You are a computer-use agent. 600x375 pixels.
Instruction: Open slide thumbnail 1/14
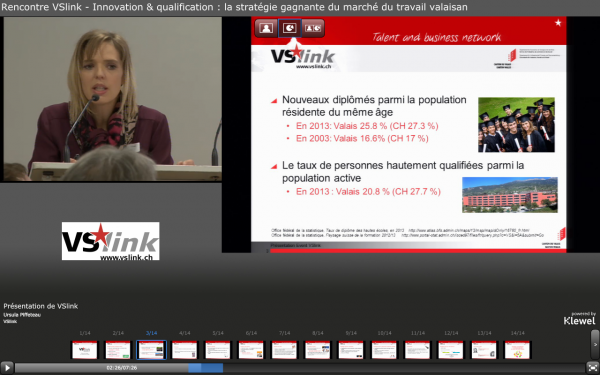click(85, 350)
